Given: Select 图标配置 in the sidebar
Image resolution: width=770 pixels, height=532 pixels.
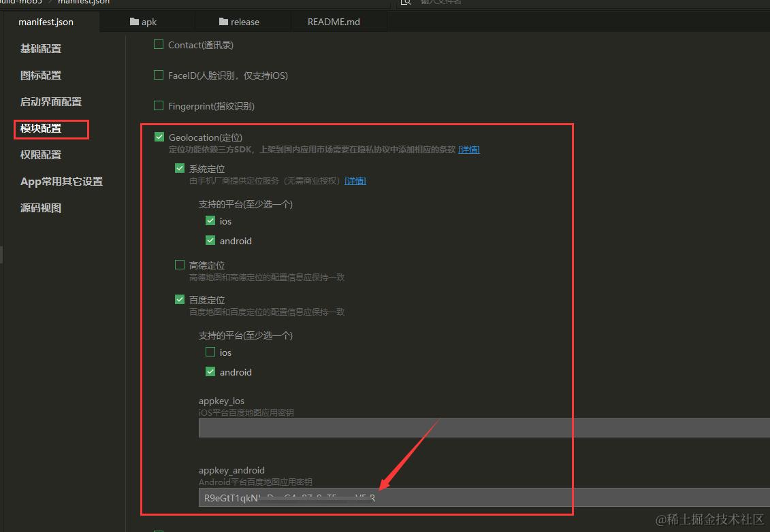Looking at the screenshot, I should (x=41, y=75).
